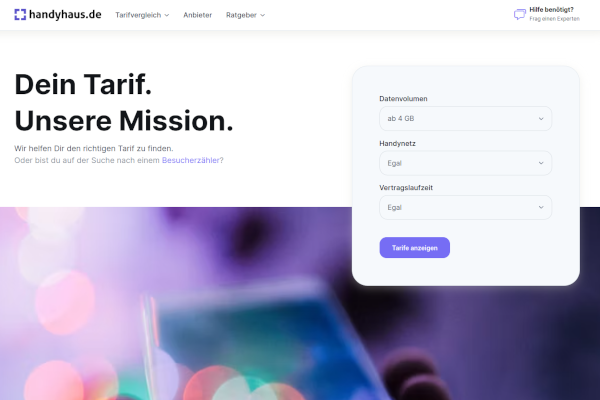Click the Datenvolumen dropdown arrow
This screenshot has height=400, width=600.
point(541,119)
